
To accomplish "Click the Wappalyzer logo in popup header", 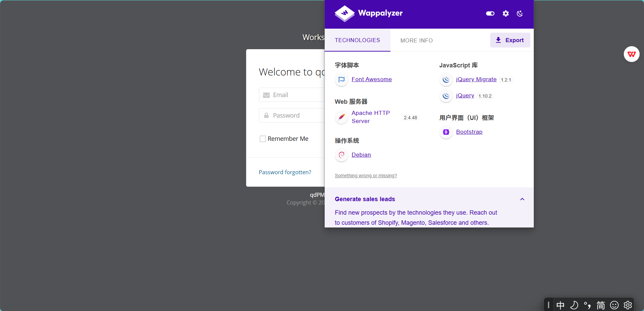I will pyautogui.click(x=369, y=13).
